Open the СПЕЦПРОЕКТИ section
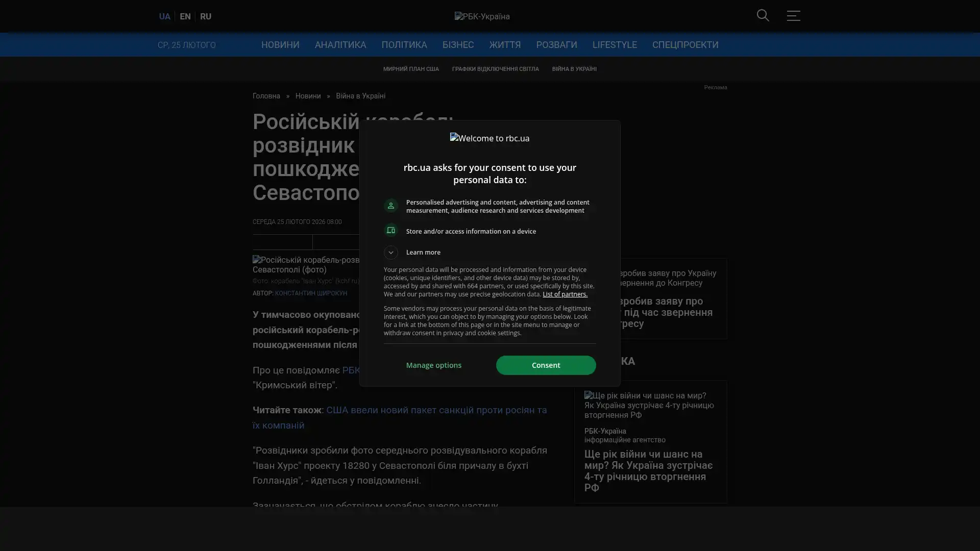Image resolution: width=980 pixels, height=551 pixels. click(x=685, y=45)
